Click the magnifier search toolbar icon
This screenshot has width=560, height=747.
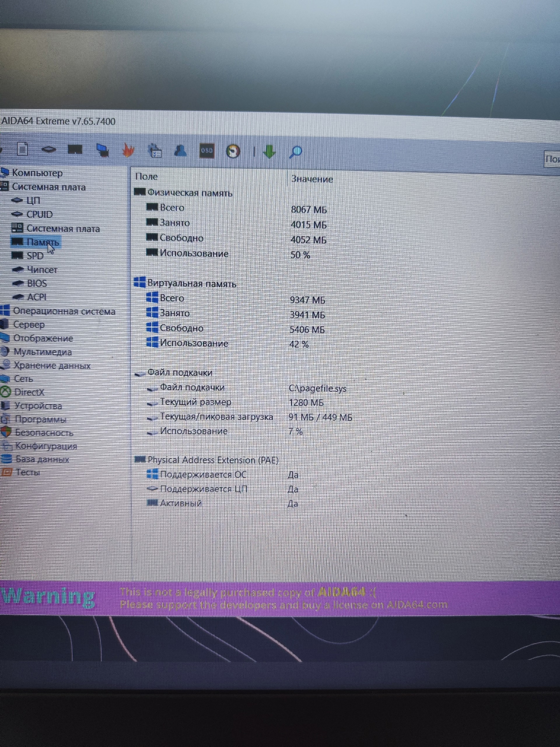[296, 152]
